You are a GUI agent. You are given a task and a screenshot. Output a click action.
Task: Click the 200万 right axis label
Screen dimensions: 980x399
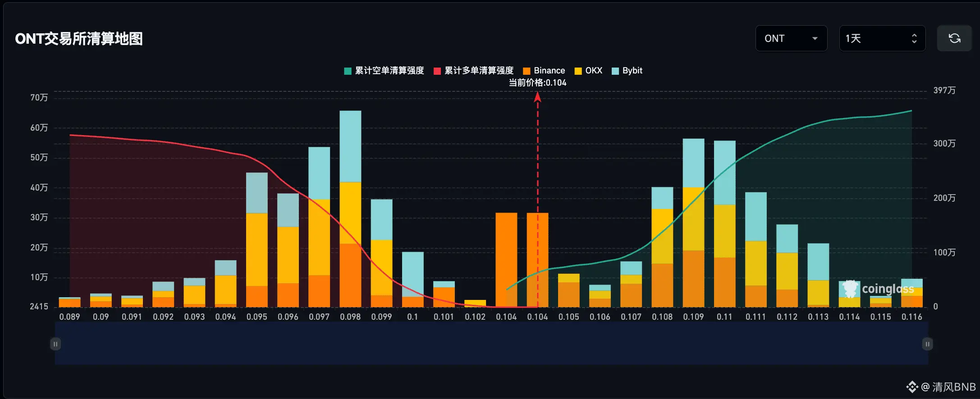944,198
